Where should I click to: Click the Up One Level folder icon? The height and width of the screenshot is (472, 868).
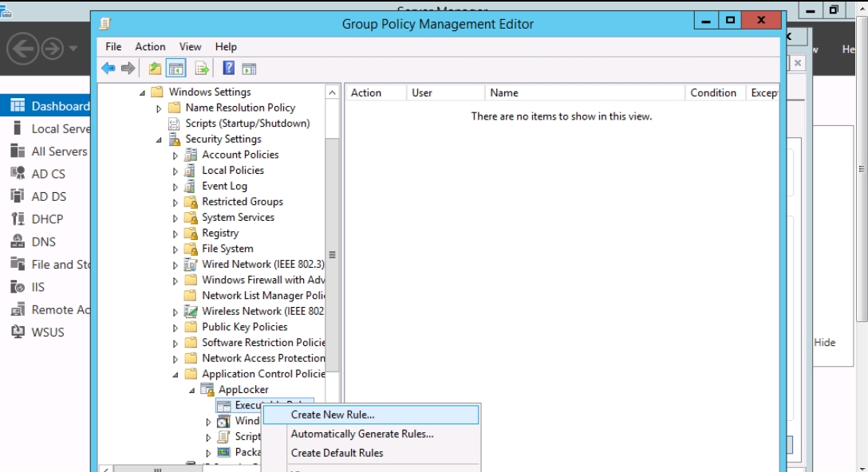click(155, 69)
